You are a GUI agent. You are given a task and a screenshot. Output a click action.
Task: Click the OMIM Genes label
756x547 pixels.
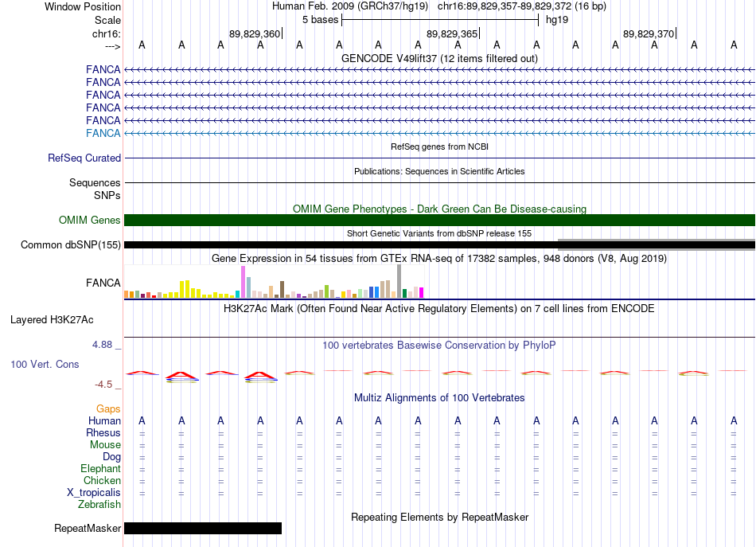(x=89, y=220)
